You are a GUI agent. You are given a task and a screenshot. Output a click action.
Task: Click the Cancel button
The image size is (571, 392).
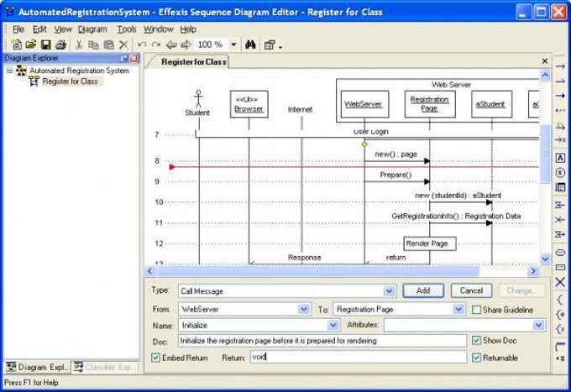click(471, 290)
